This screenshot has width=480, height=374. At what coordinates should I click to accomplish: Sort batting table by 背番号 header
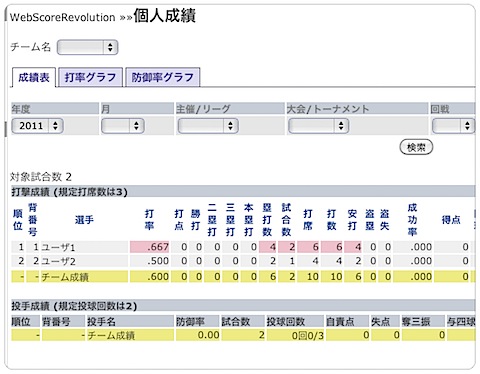tap(33, 220)
